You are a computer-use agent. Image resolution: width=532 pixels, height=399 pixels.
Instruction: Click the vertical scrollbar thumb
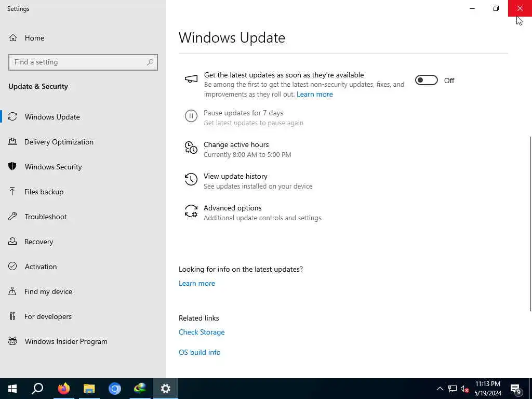tap(530, 223)
